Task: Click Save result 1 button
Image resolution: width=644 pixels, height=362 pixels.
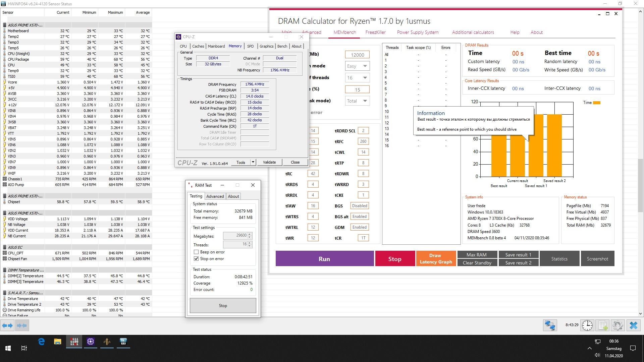Action: coord(518,255)
